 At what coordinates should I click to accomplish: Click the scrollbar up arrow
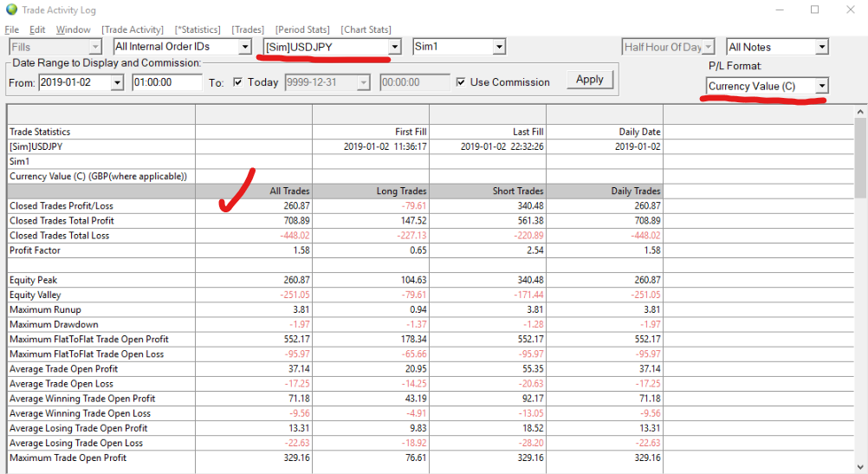coord(859,111)
